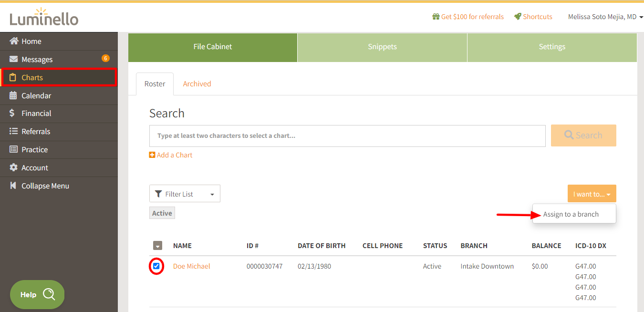This screenshot has width=644, height=312.
Task: Click the Account gear icon
Action: (13, 167)
